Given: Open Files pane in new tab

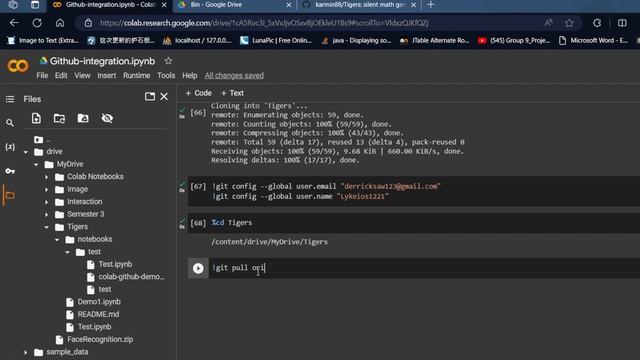Looking at the screenshot, I should (x=150, y=96).
